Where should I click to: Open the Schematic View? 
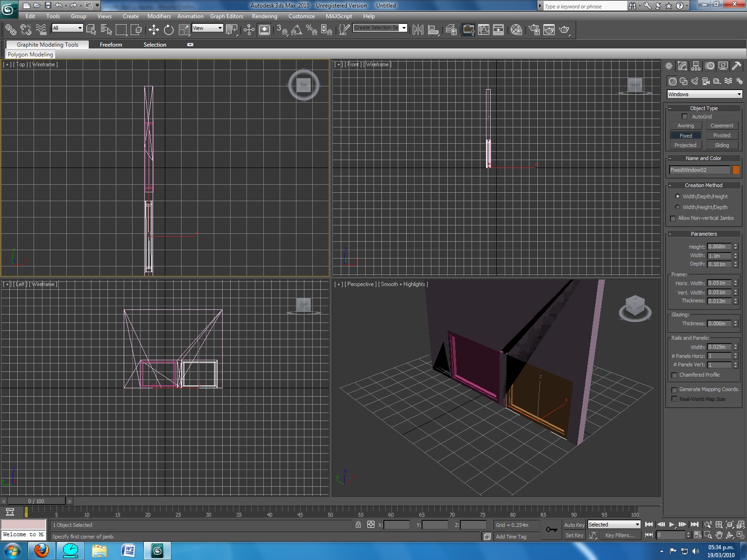point(499,30)
